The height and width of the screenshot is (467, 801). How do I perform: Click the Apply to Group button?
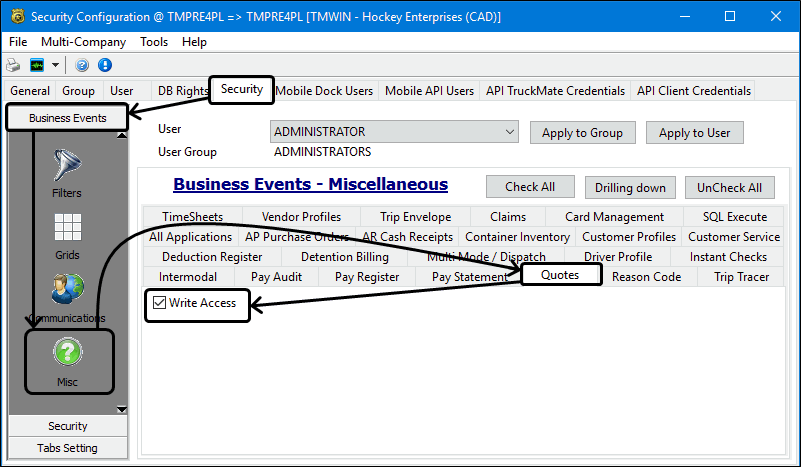click(x=582, y=133)
